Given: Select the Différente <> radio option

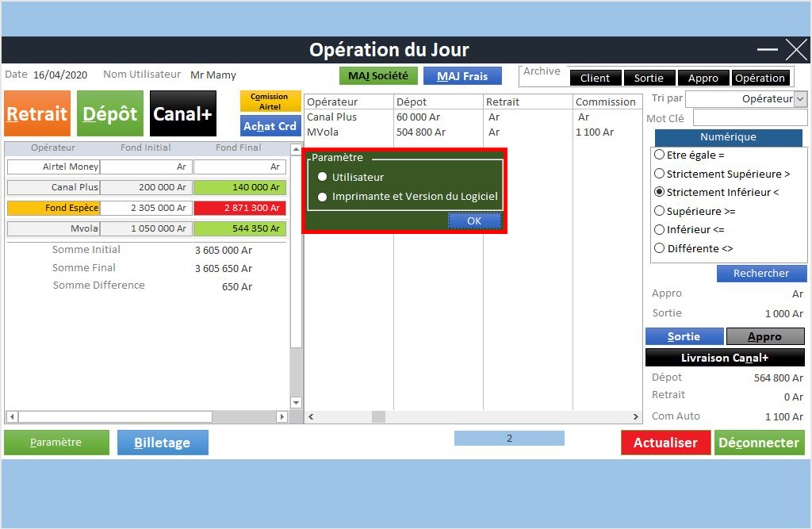Looking at the screenshot, I should coord(659,248).
